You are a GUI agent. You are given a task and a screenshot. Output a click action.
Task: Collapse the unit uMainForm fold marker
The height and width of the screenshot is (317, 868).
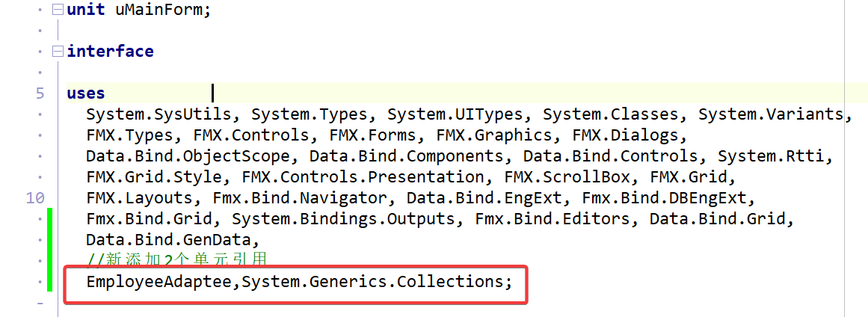pyautogui.click(x=58, y=10)
